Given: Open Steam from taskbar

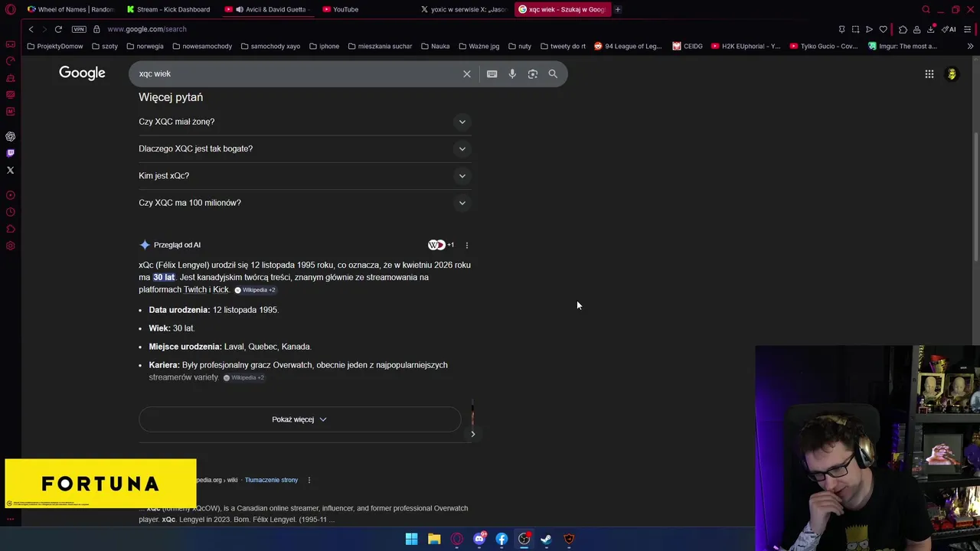Looking at the screenshot, I should click(x=546, y=539).
